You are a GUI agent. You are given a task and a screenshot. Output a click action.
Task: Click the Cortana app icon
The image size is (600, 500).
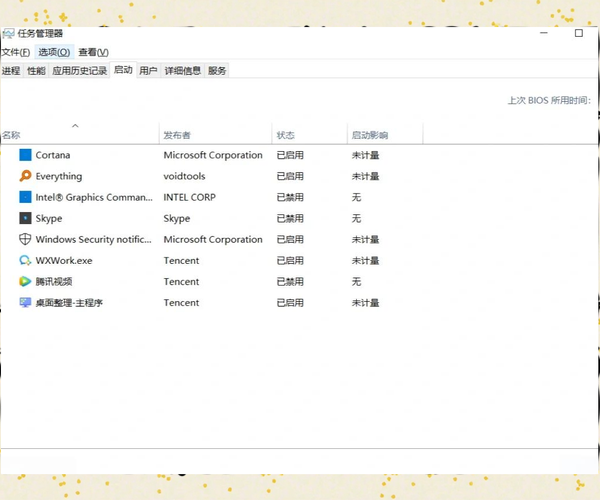26,155
